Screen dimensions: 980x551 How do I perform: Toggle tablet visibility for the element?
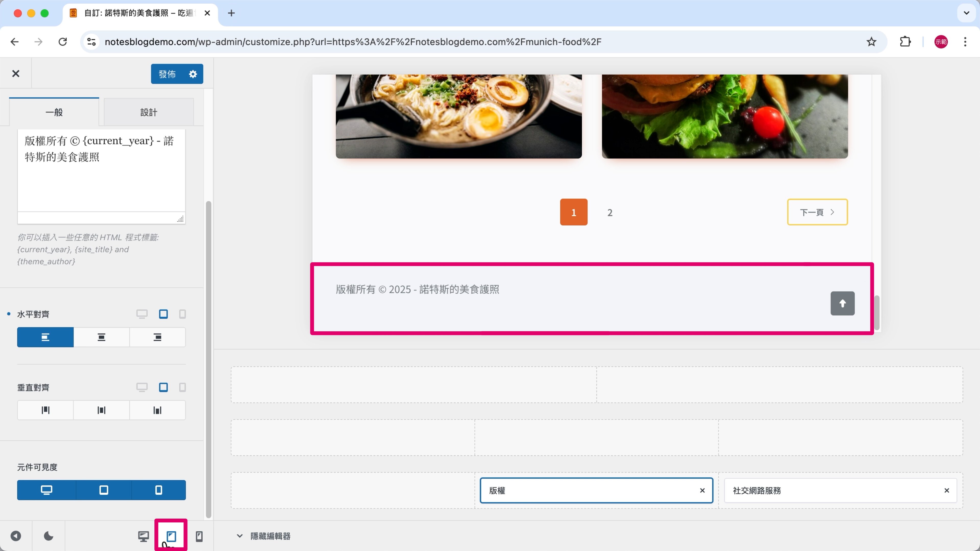(x=103, y=490)
